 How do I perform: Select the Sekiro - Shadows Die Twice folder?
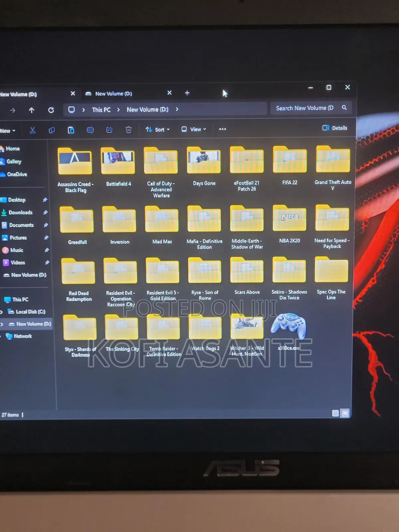(289, 279)
